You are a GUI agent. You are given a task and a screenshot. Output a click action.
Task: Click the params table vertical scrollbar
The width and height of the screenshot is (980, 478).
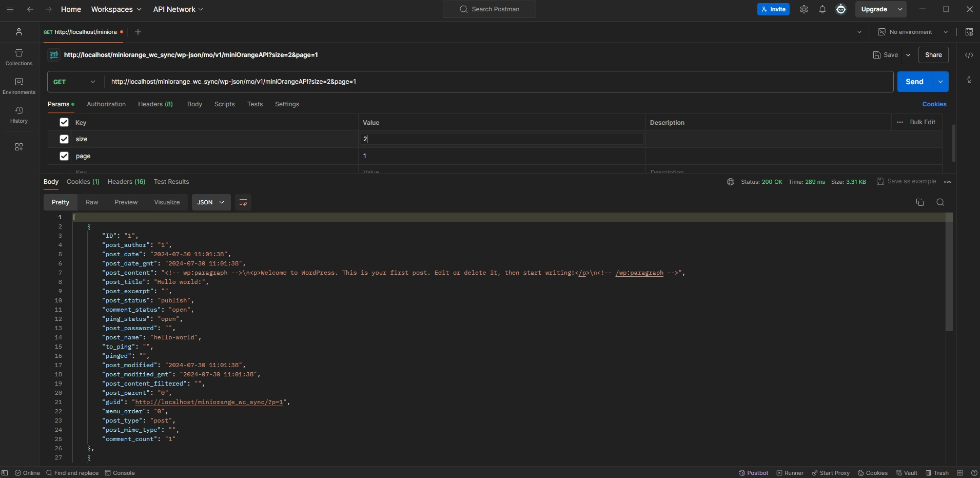pos(954,143)
